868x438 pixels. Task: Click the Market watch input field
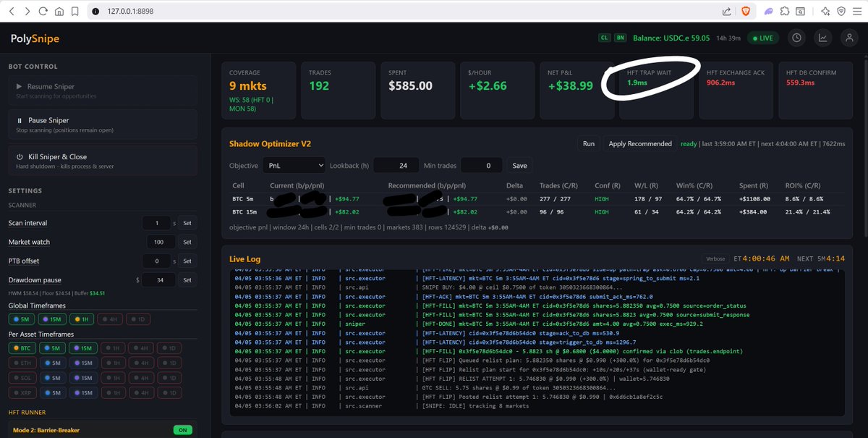[160, 242]
